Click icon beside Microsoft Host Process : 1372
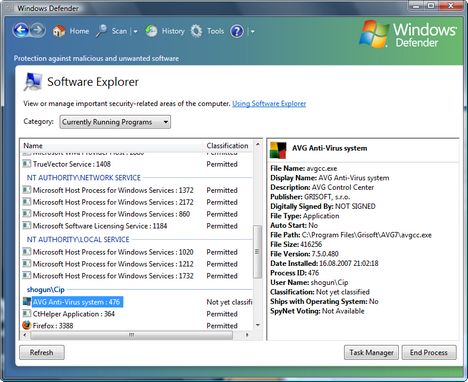The height and width of the screenshot is (382, 468). [x=26, y=190]
